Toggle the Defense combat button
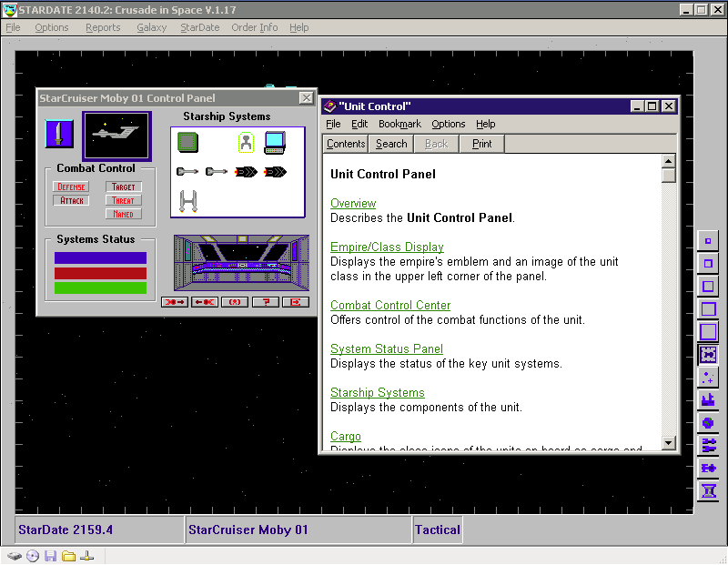The width and height of the screenshot is (728, 565). tap(71, 187)
